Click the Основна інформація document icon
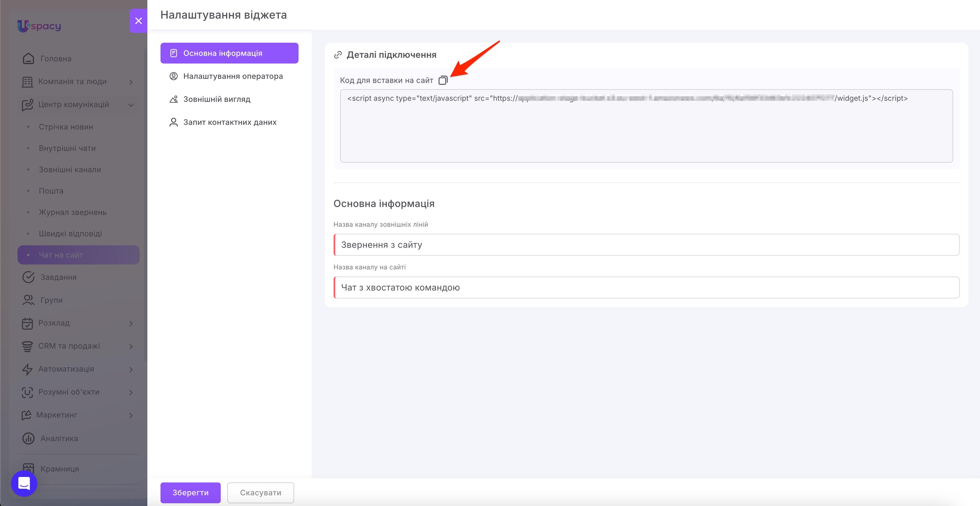Image resolution: width=980 pixels, height=506 pixels. point(173,53)
